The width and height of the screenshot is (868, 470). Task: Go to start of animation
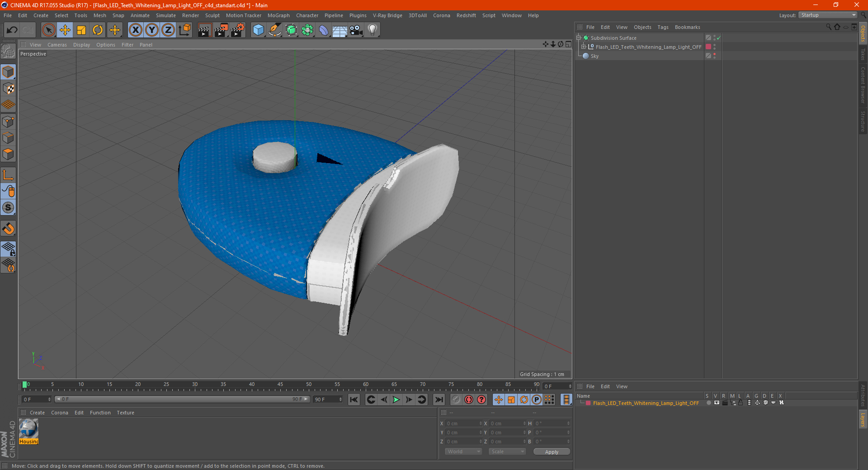pos(354,399)
